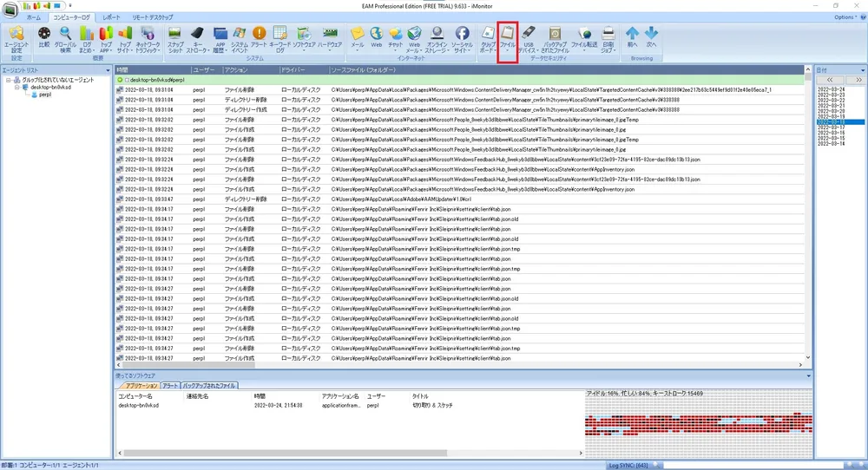Collapse グループ化されていないエージェント tree node
The width and height of the screenshot is (868, 470).
(9, 80)
